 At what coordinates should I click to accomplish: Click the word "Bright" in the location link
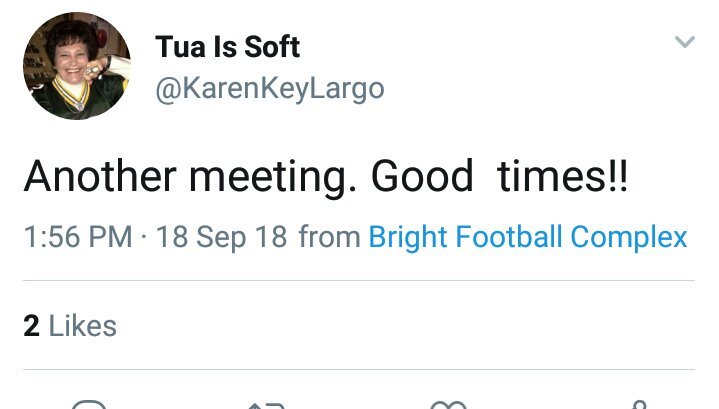(x=408, y=237)
